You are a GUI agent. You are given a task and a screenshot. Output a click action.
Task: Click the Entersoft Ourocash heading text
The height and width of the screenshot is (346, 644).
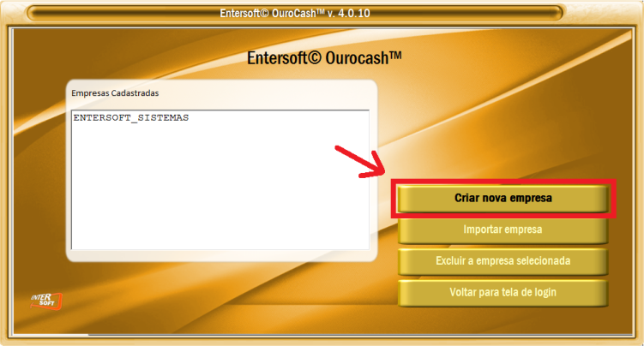click(x=324, y=58)
